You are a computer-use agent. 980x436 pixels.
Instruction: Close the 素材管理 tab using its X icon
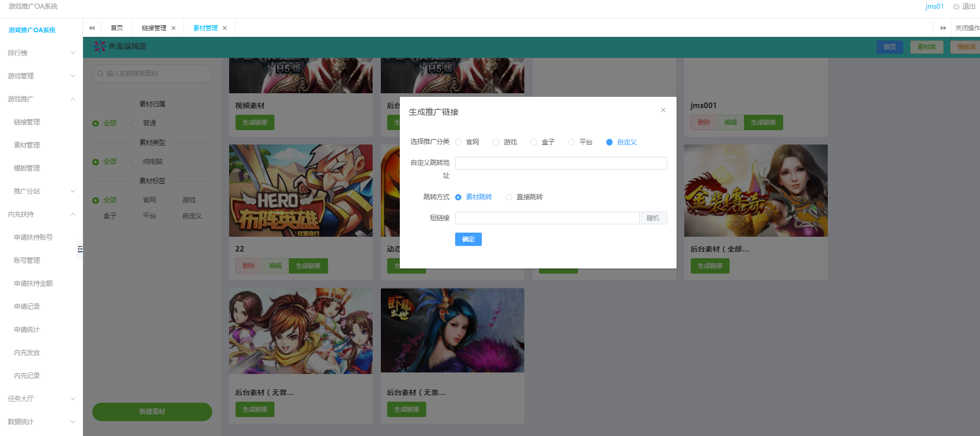pyautogui.click(x=224, y=28)
